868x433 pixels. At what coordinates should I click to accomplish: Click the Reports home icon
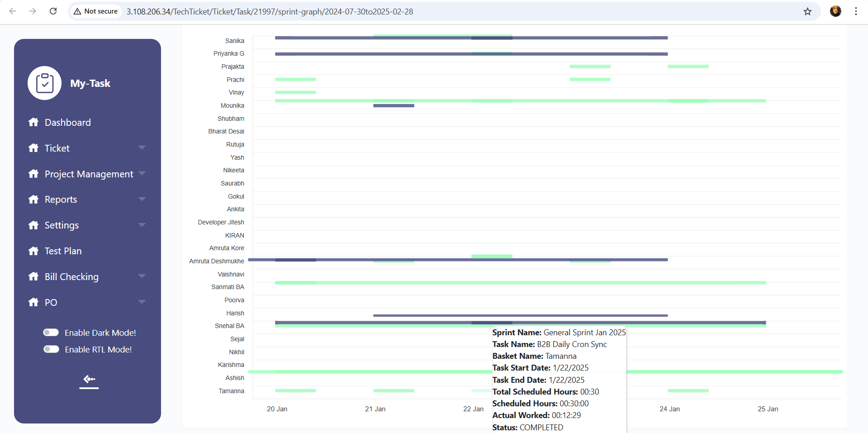[33, 200]
